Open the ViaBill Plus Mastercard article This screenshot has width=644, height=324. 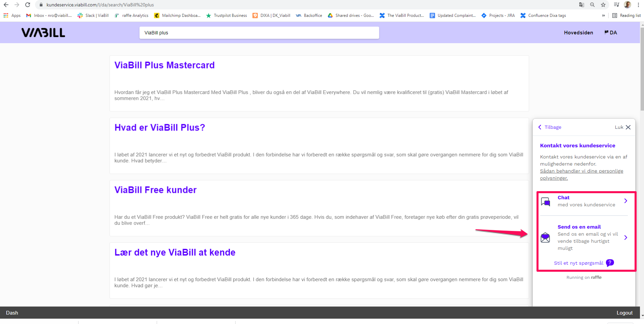pos(164,65)
